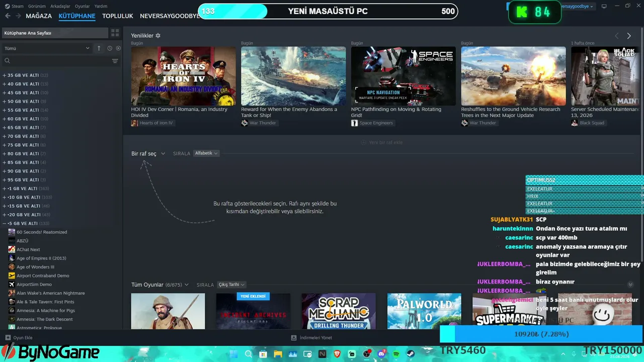Open Windows Start menu
This screenshot has width=644, height=362.
[233, 354]
